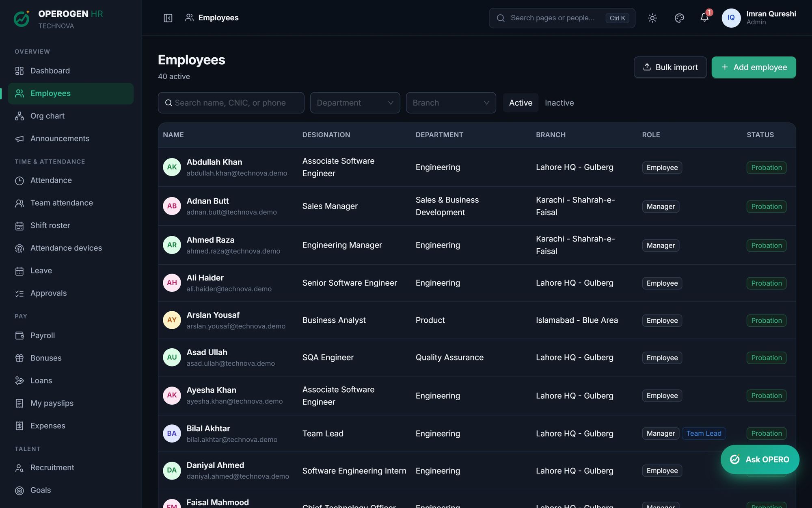Click the Attendance clock icon
This screenshot has width=812, height=508.
coord(19,180)
